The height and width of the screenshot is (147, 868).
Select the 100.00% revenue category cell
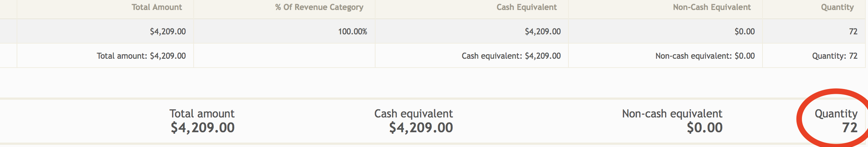coord(284,31)
